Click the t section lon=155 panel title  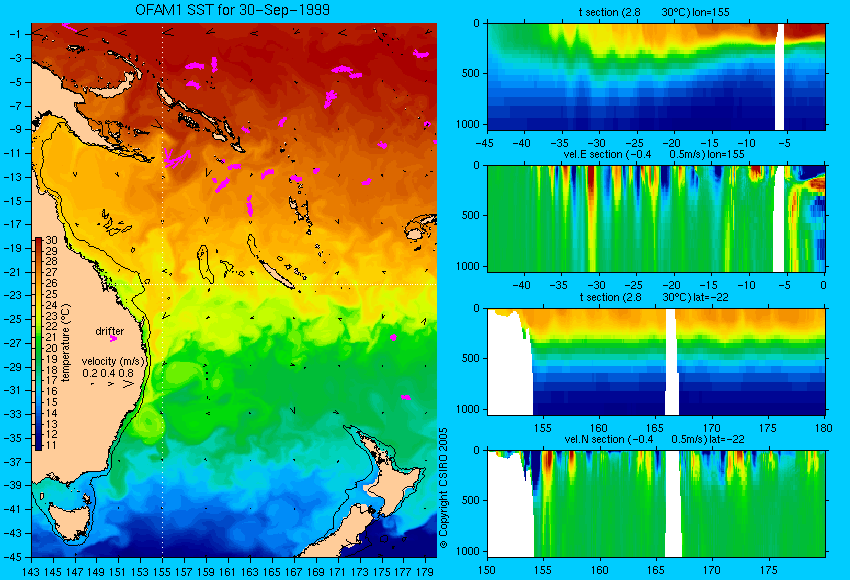(x=654, y=12)
